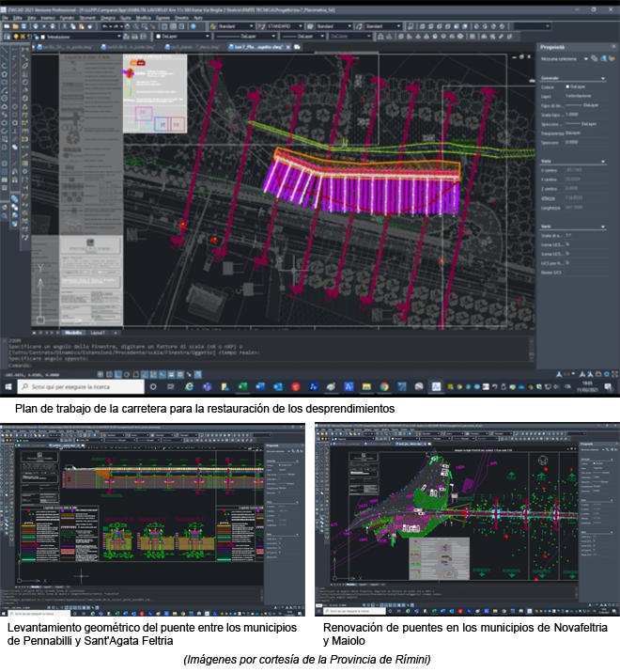This screenshot has width=620, height=672.
Task: Open Excel from the taskbar
Action: point(242,386)
